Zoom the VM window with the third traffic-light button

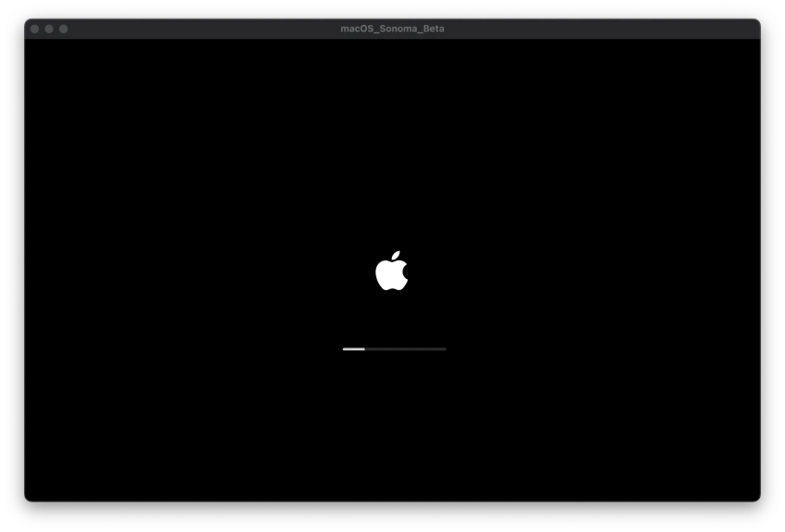tap(64, 29)
